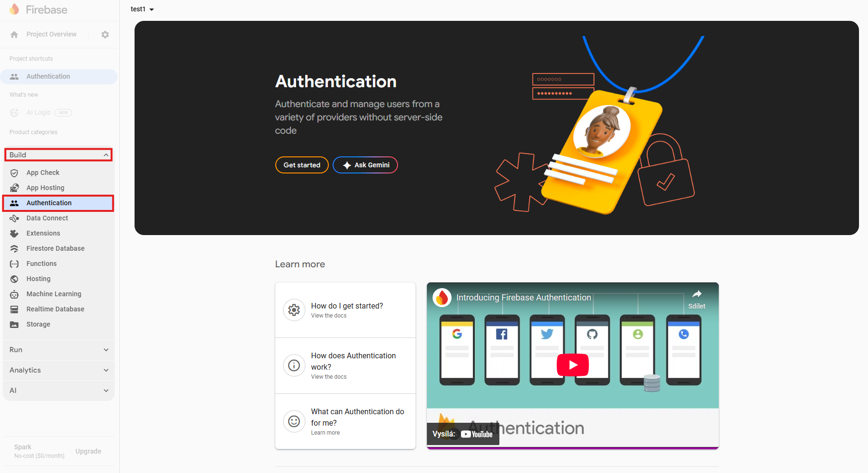The height and width of the screenshot is (473, 868).
Task: Open the test1 project dropdown
Action: (142, 9)
